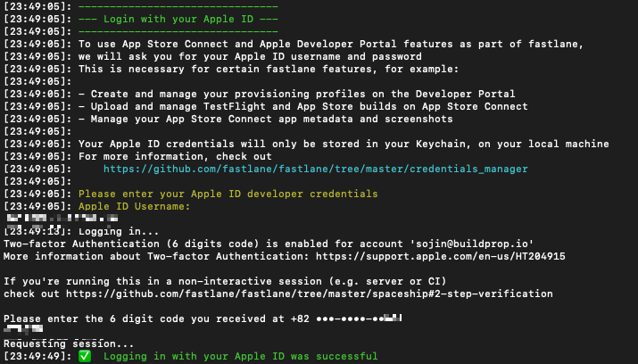Click the line 'Please enter the 6 digit code'
The width and height of the screenshot is (638, 364).
click(x=203, y=318)
